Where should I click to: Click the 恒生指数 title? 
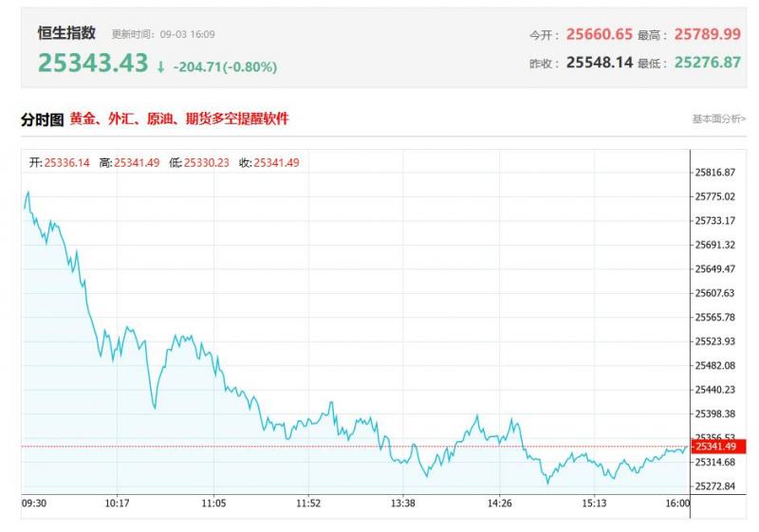click(x=66, y=33)
